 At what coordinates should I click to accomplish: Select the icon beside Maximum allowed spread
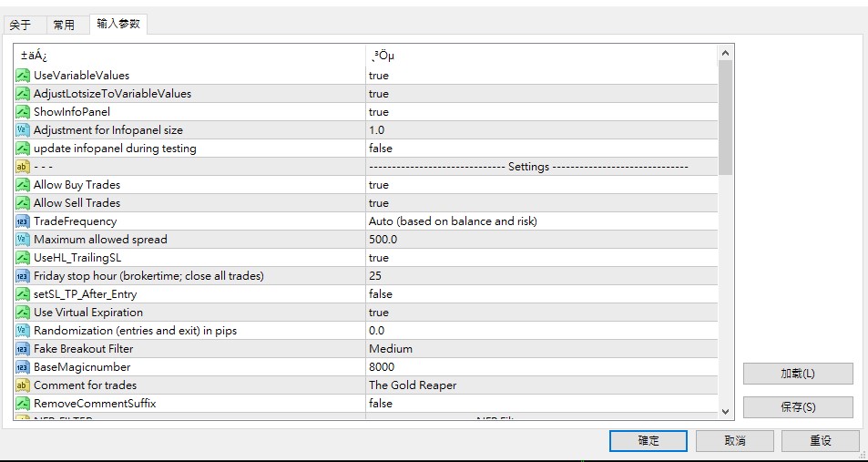[23, 240]
